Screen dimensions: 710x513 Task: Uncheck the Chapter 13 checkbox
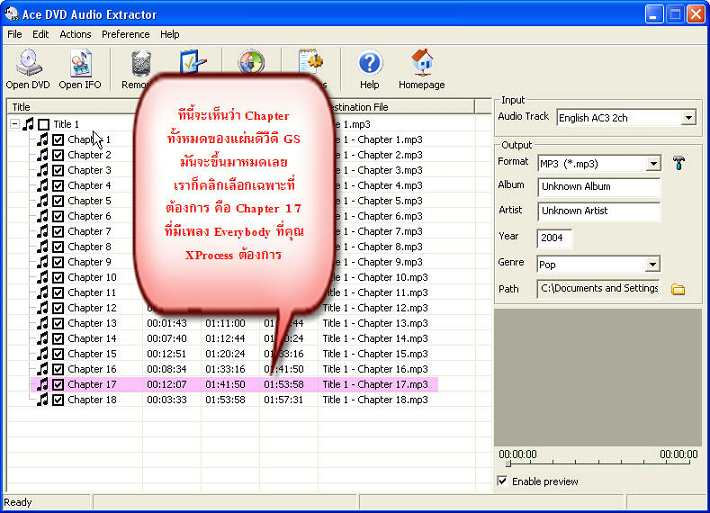58,323
